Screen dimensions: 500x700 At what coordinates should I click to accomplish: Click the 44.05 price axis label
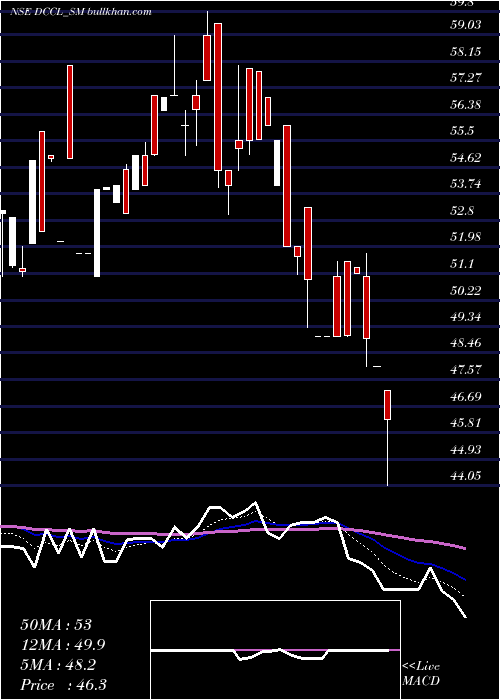[466, 475]
